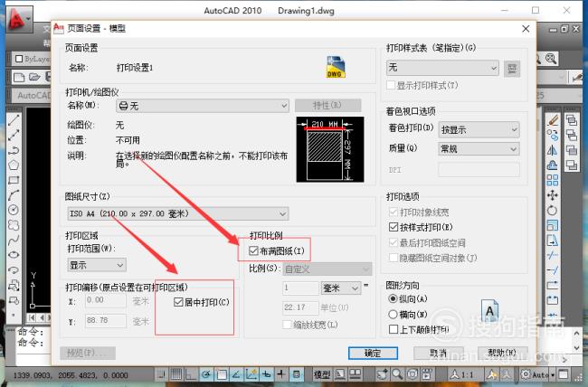The width and height of the screenshot is (588, 387).
Task: Open the 着色打印 按显示 dropdown
Action: tap(479, 129)
